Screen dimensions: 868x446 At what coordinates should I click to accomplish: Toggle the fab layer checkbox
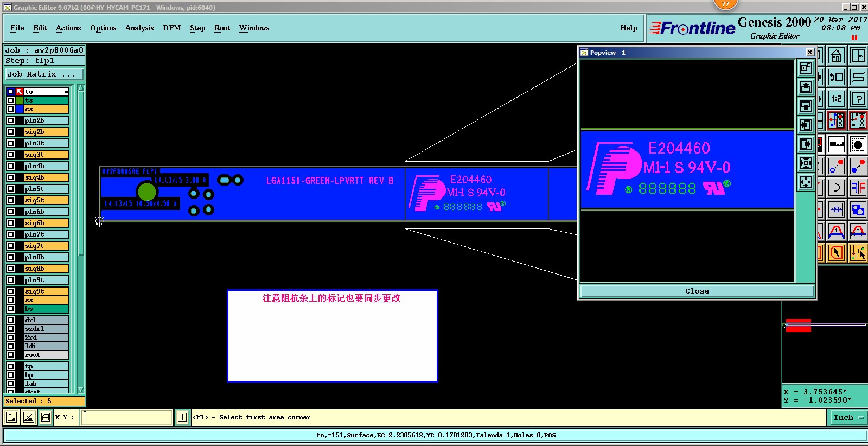click(11, 384)
